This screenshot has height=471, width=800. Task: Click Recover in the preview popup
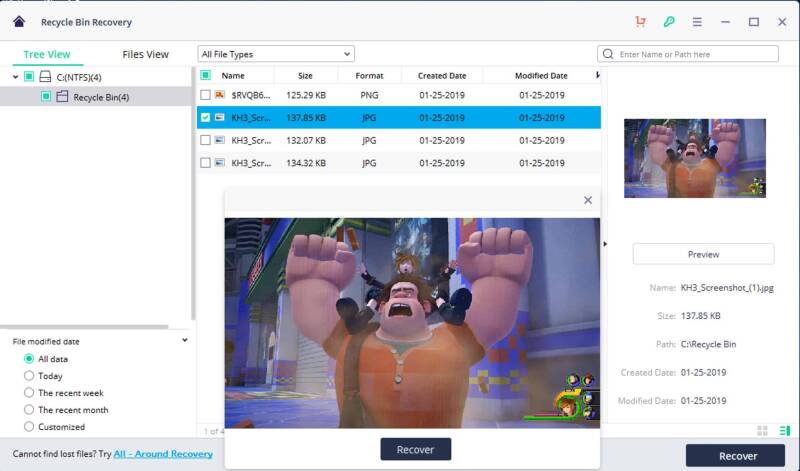tap(415, 449)
